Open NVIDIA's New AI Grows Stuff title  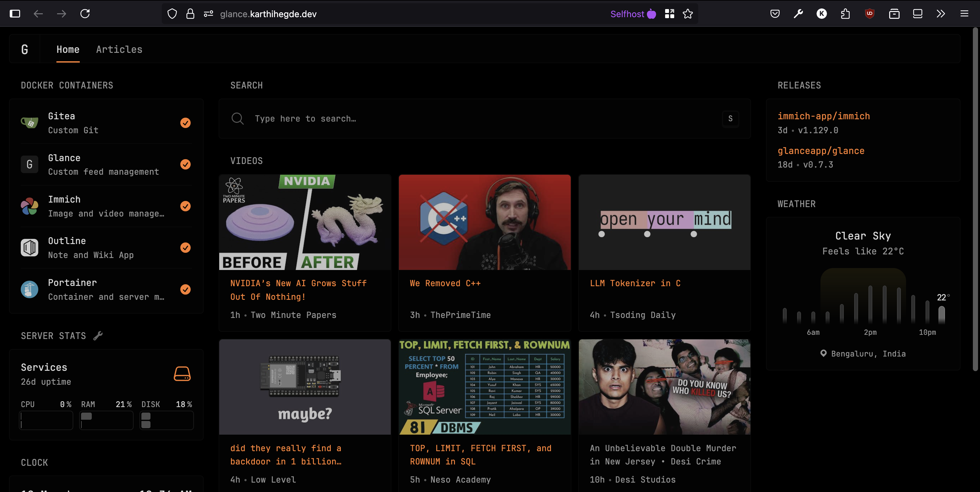click(298, 290)
